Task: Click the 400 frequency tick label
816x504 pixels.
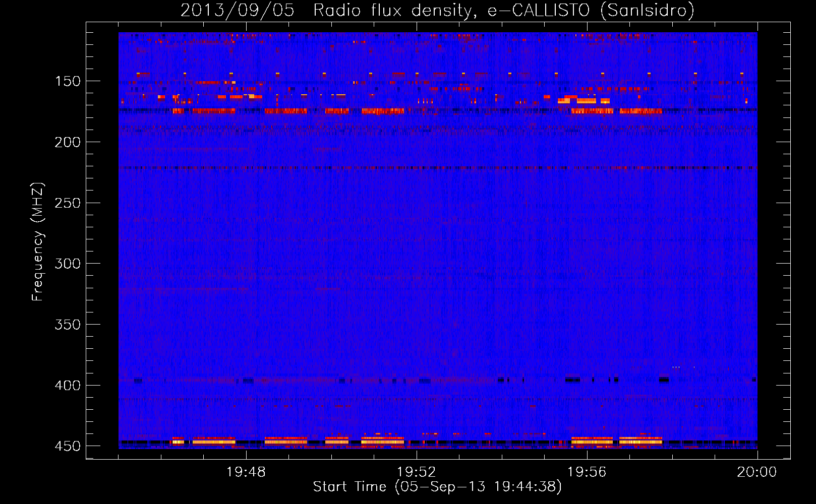Action: (68, 386)
